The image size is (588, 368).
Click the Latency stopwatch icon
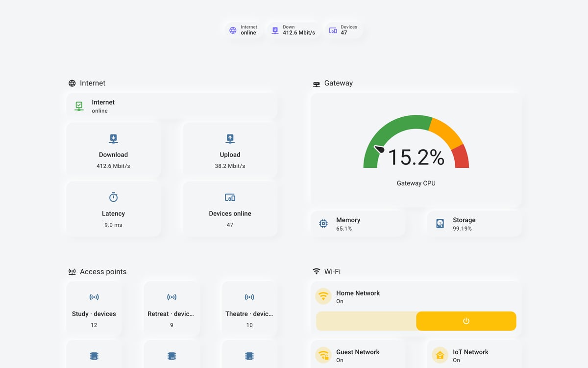pyautogui.click(x=113, y=197)
